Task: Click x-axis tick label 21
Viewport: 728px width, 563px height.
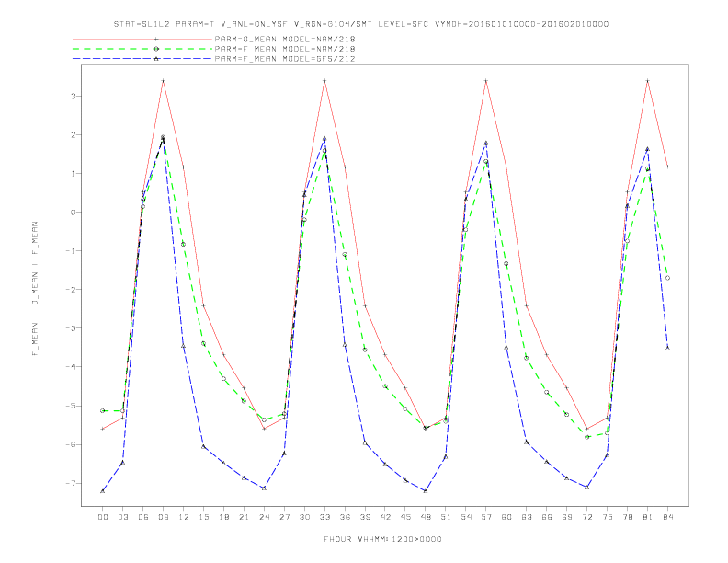Action: click(244, 517)
